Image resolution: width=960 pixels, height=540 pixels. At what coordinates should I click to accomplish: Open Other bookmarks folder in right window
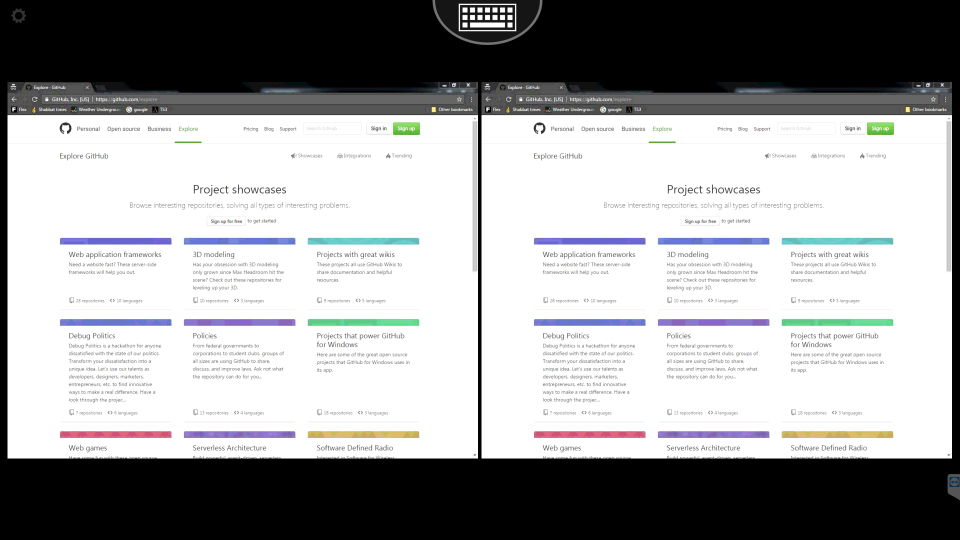pos(926,110)
